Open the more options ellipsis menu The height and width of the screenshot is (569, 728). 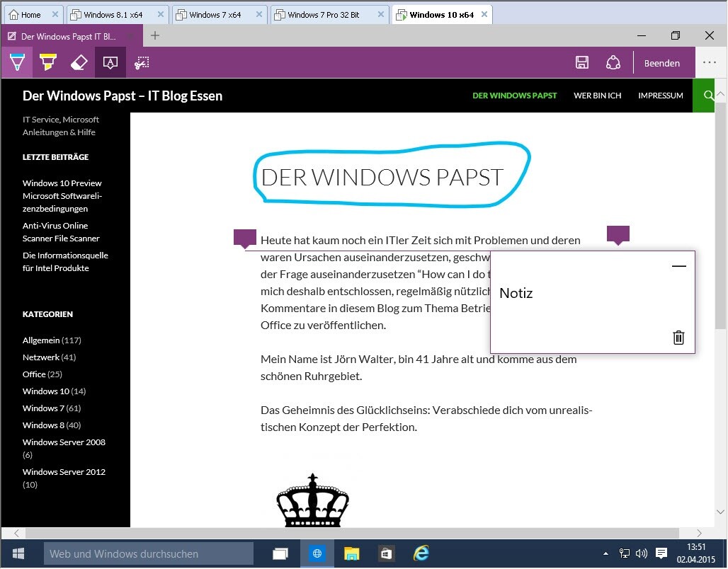coord(710,63)
